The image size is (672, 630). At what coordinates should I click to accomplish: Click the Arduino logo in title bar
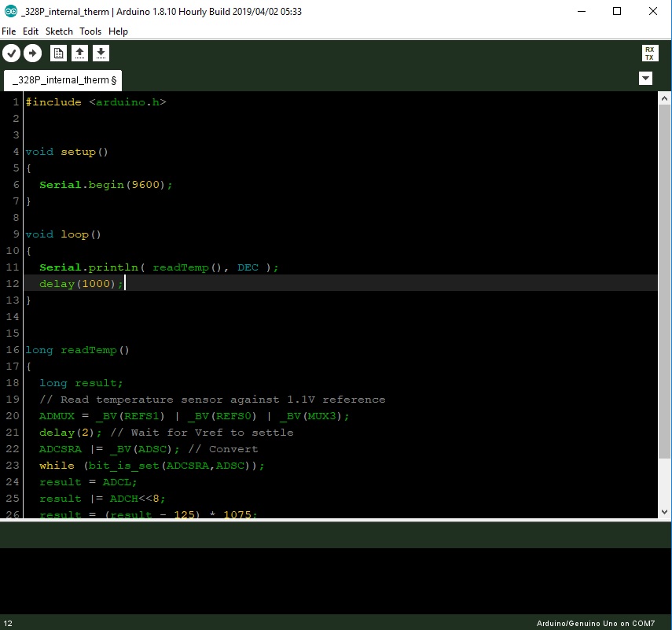pos(11,11)
